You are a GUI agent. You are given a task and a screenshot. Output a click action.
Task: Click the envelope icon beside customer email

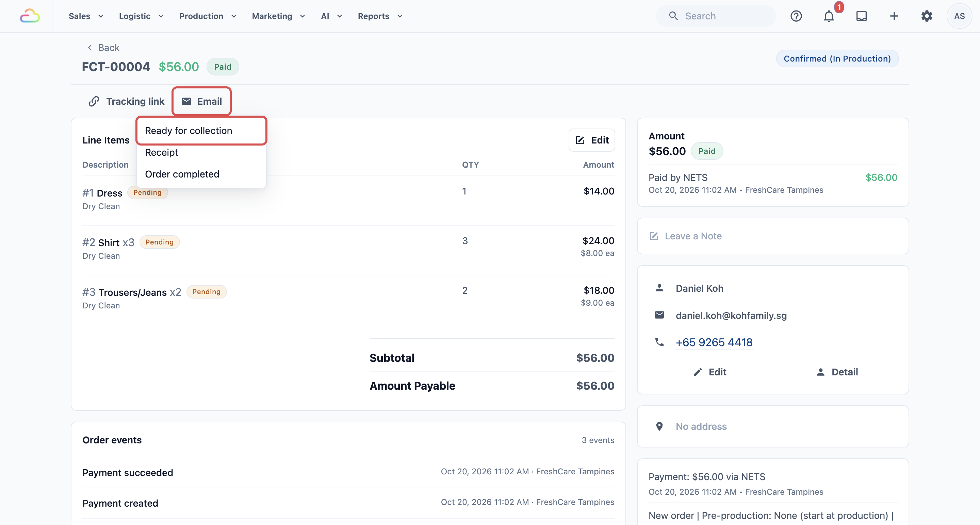point(659,315)
